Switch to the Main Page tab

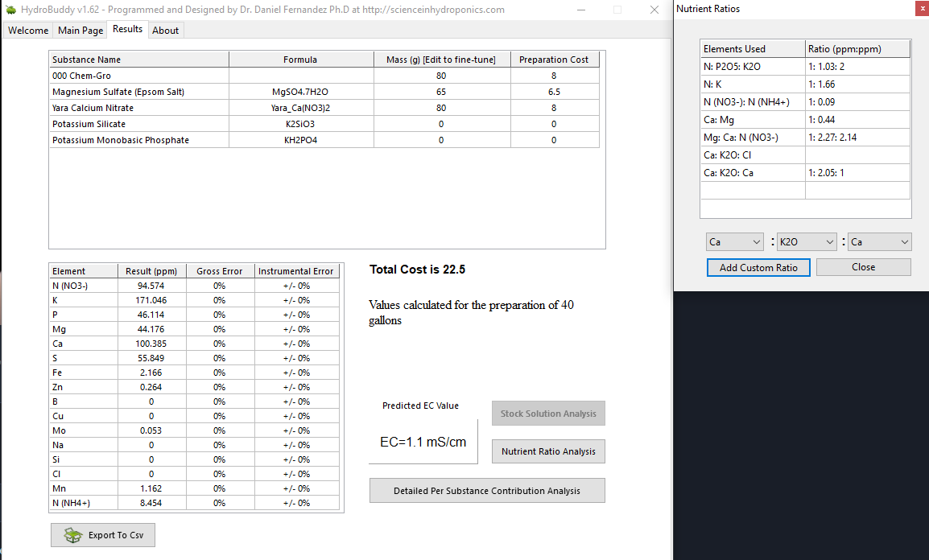(81, 31)
